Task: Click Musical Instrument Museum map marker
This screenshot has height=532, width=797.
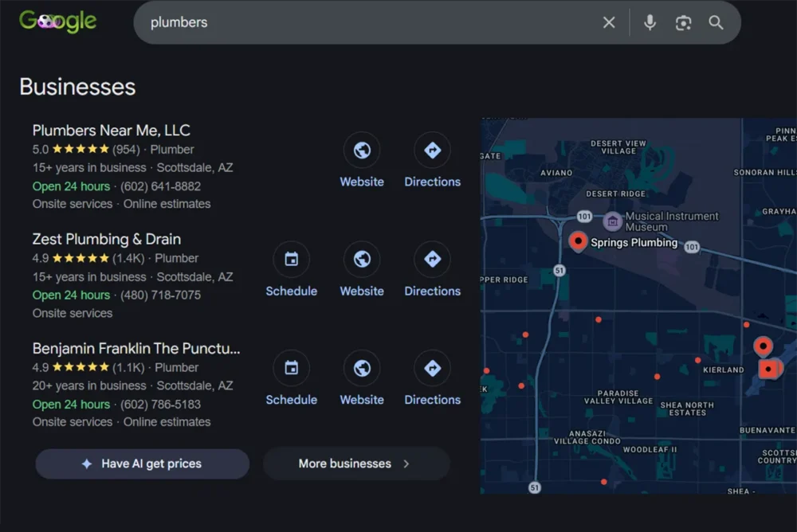Action: pos(612,221)
